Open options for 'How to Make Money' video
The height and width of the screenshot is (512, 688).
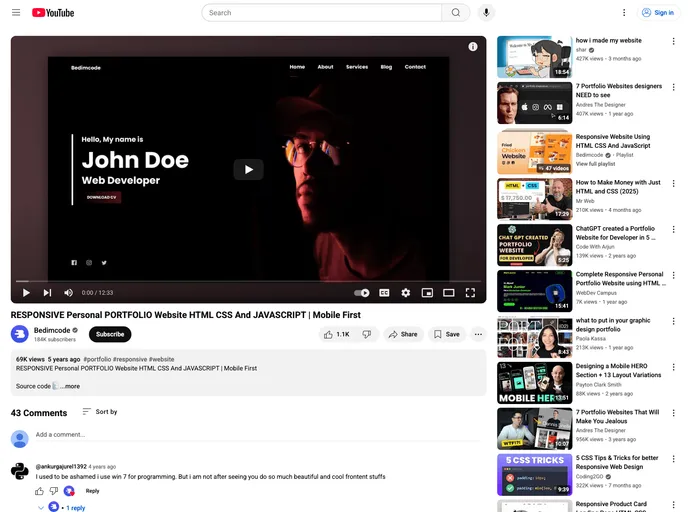(674, 183)
